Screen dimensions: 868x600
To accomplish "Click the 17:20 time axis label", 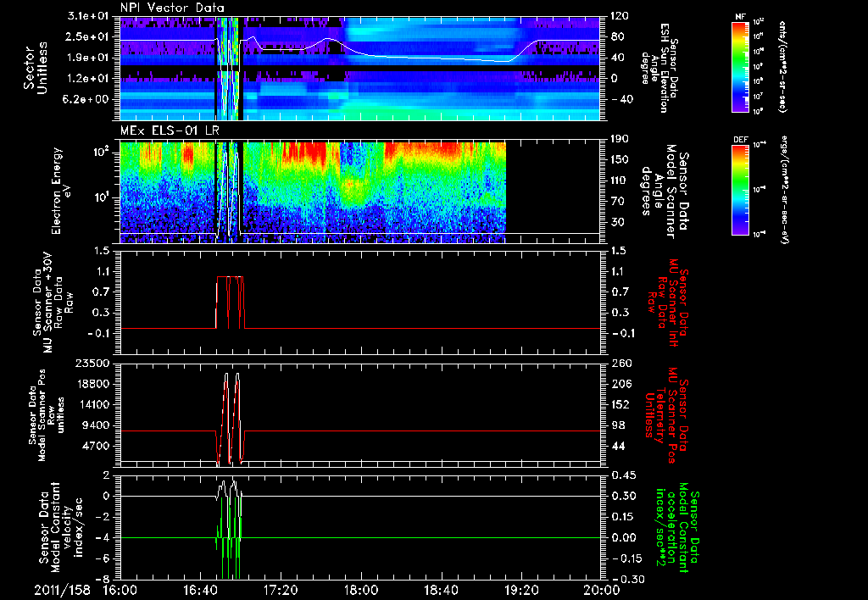I will pyautogui.click(x=281, y=590).
